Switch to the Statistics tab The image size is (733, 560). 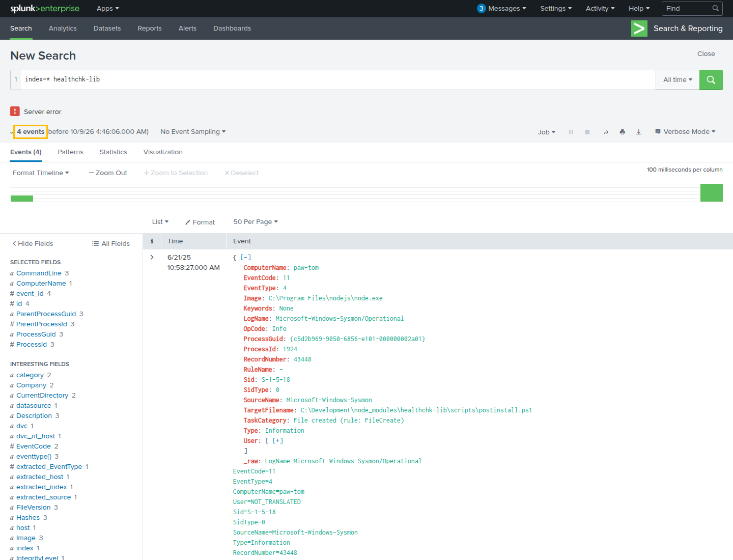click(x=114, y=152)
